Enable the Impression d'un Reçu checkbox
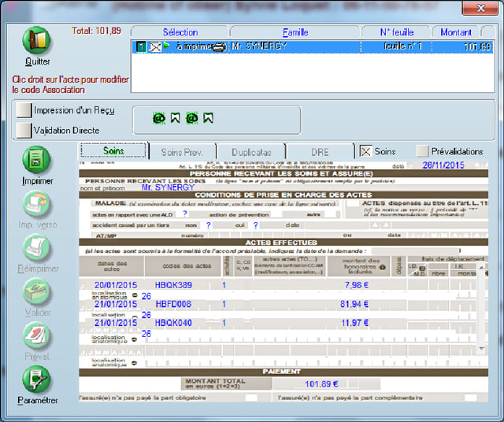Screen dimensions: 504x422 point(22,110)
